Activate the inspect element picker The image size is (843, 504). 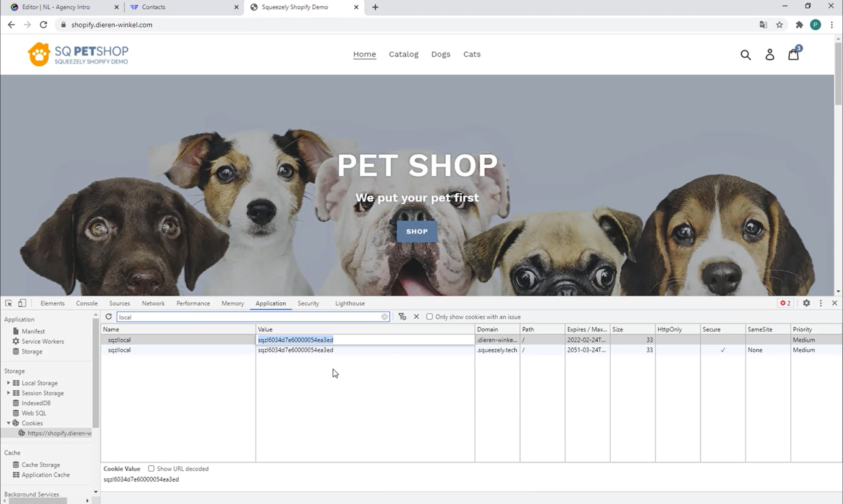9,303
